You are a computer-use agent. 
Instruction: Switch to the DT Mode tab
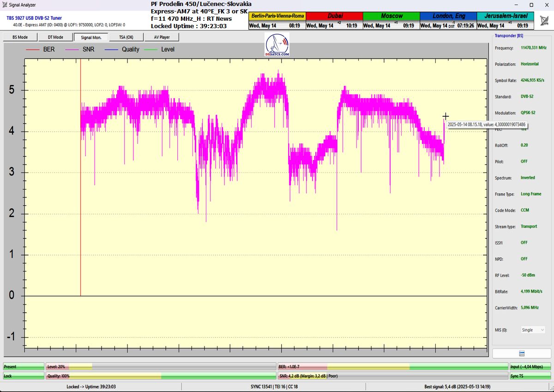(55, 37)
